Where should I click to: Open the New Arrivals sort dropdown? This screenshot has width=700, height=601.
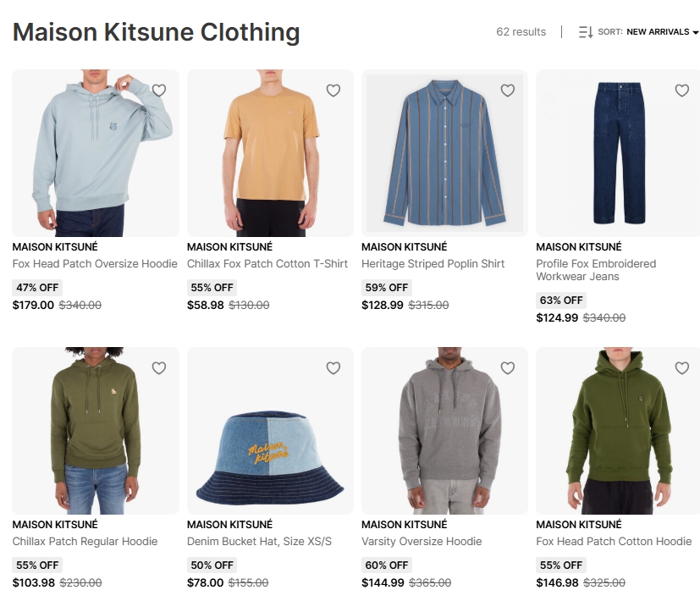click(658, 32)
